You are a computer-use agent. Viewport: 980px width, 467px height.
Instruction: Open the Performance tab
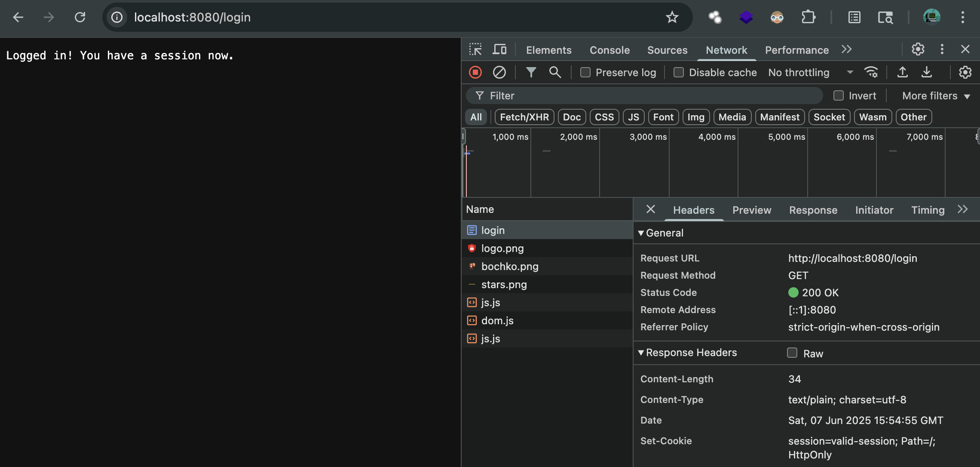coord(797,50)
